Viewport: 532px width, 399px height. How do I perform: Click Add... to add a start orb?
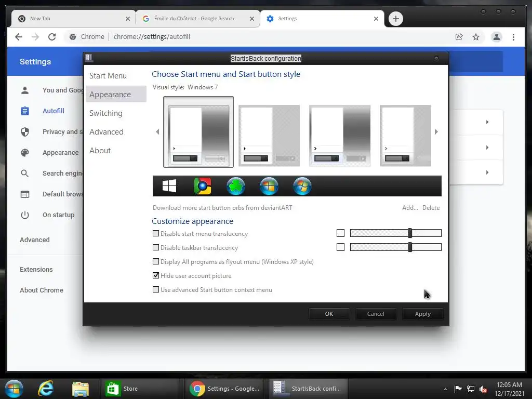(x=410, y=208)
